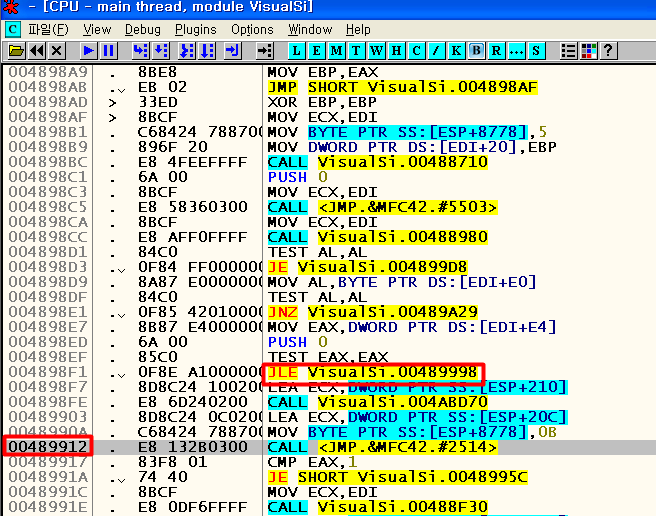Show Log window with L button
This screenshot has width=656, height=516.
click(x=296, y=51)
